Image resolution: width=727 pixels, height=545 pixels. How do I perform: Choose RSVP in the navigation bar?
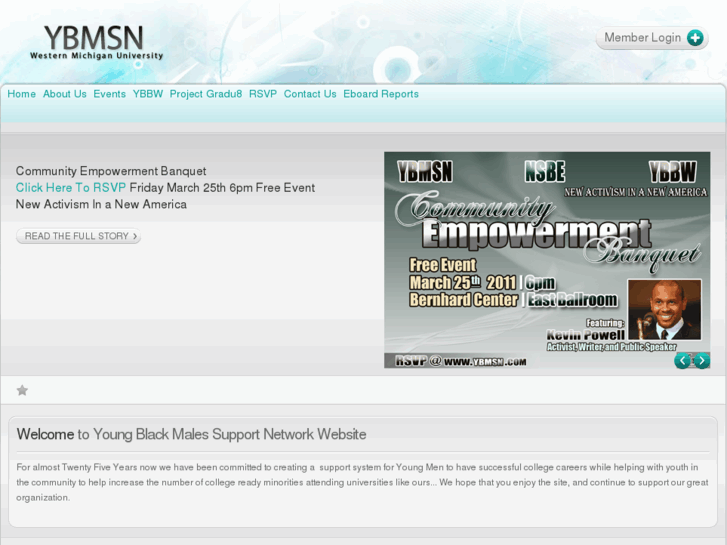point(263,94)
